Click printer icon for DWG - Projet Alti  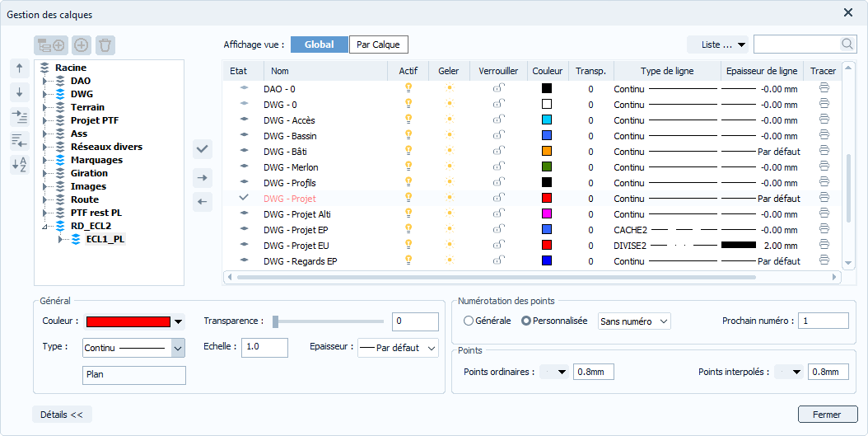pos(824,213)
